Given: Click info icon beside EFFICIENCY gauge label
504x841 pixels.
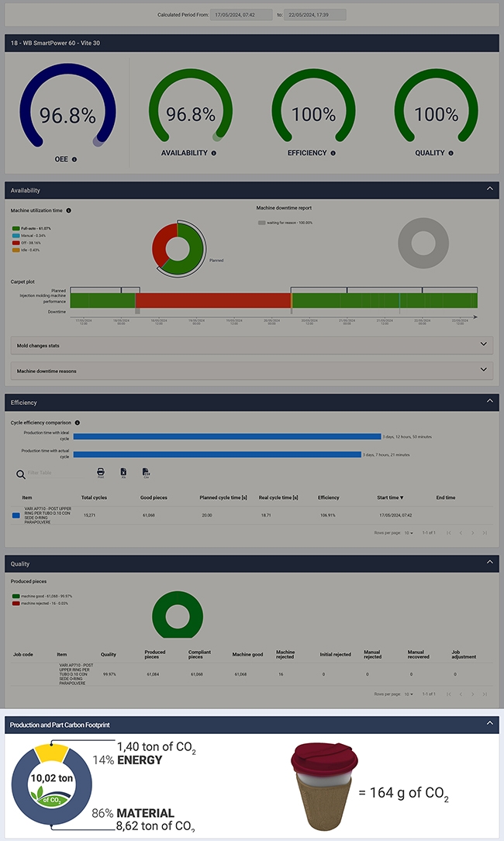Looking at the screenshot, I should pos(333,154).
